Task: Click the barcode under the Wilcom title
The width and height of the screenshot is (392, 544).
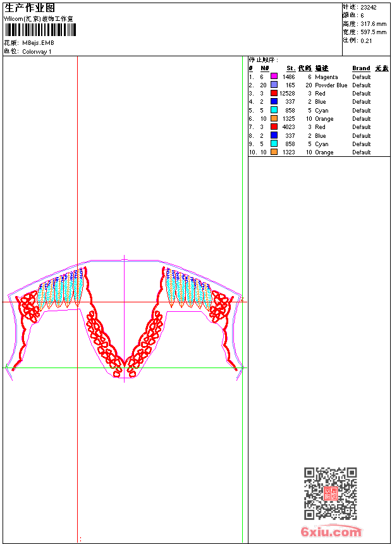Action: (x=39, y=30)
